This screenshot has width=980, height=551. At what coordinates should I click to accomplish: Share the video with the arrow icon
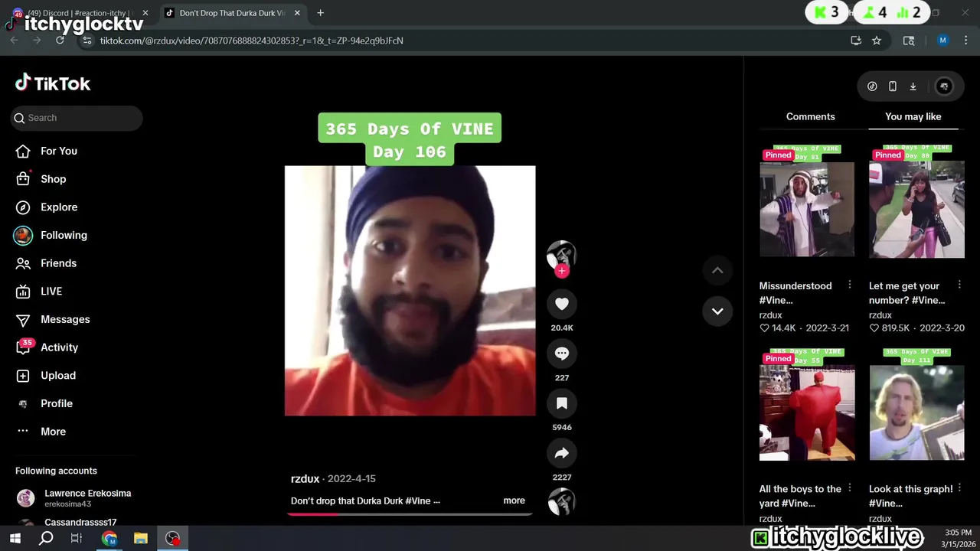(x=561, y=453)
